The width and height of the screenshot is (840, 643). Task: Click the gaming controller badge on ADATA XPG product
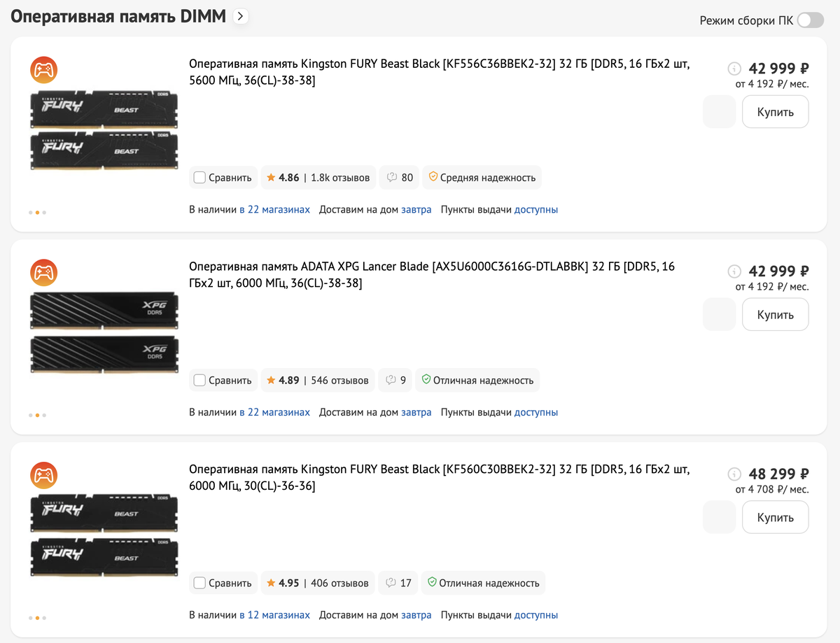pos(43,273)
